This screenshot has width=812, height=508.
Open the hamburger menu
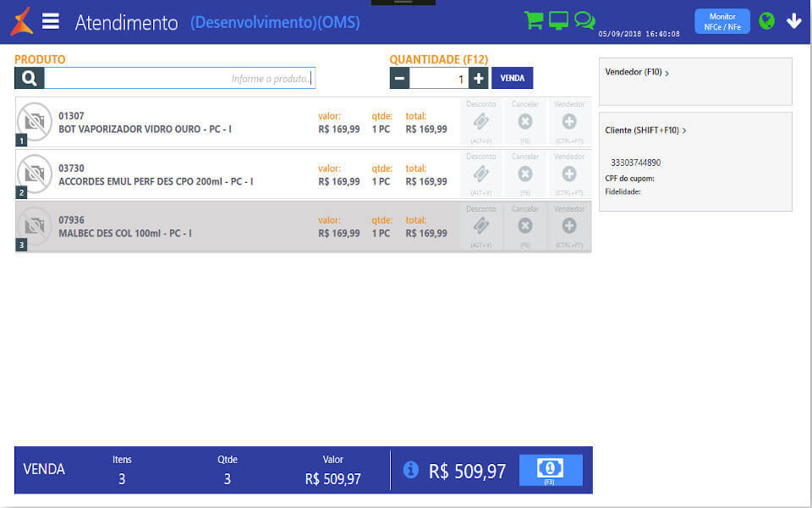click(50, 21)
